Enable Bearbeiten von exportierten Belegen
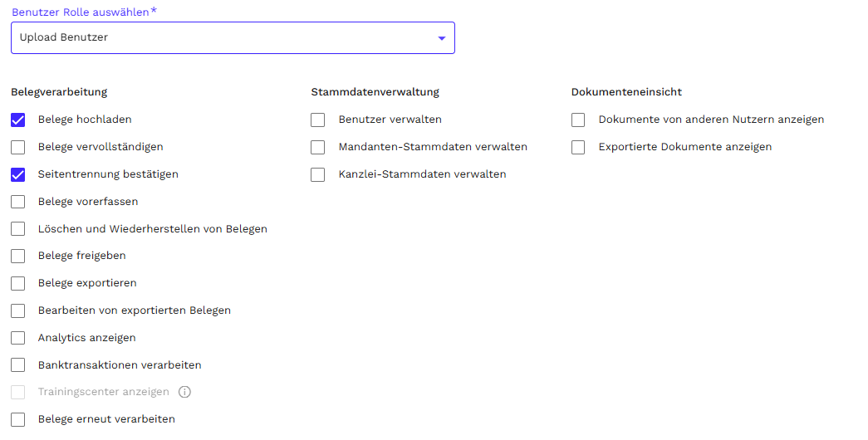Image resolution: width=868 pixels, height=440 pixels. [18, 311]
